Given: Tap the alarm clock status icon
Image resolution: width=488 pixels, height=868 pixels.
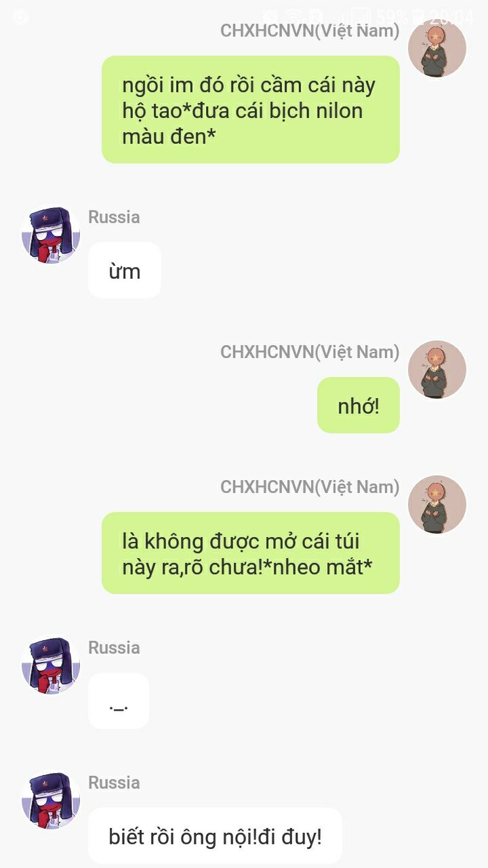Looking at the screenshot, I should pos(270,16).
